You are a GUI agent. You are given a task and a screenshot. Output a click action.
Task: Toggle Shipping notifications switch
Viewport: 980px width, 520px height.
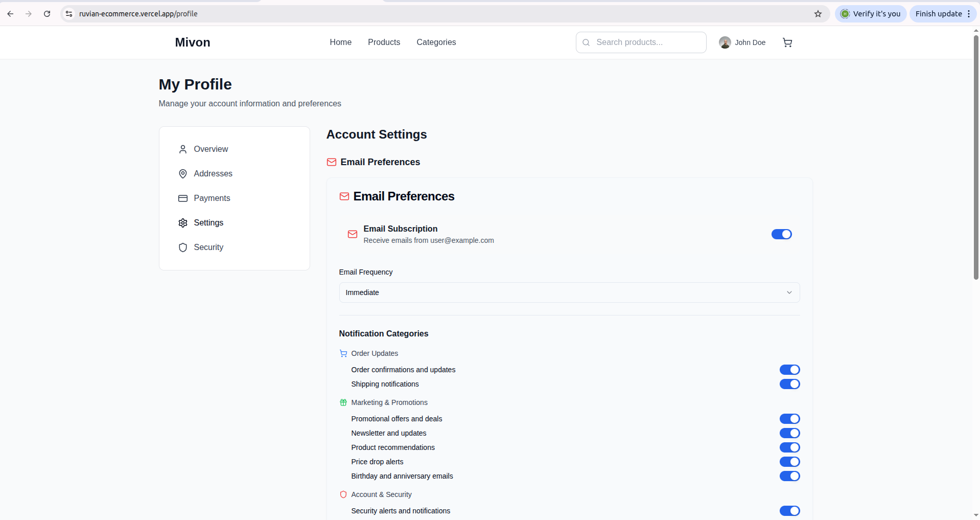click(x=790, y=384)
